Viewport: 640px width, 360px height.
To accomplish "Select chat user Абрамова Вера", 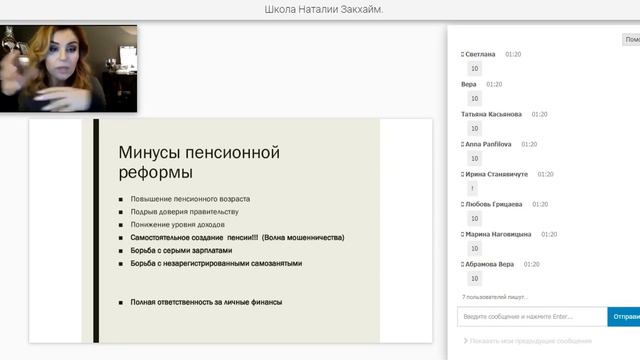I will (489, 264).
